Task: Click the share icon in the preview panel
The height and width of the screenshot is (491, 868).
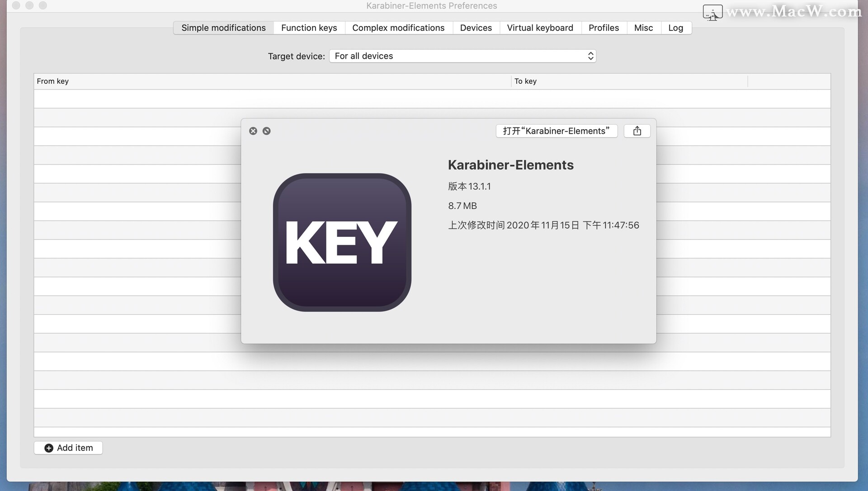Action: tap(637, 131)
